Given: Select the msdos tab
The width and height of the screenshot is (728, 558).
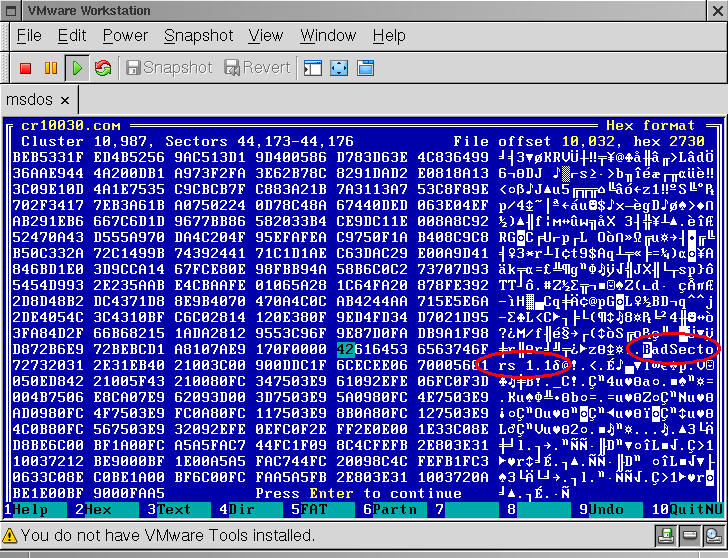Looking at the screenshot, I should pyautogui.click(x=39, y=100).
